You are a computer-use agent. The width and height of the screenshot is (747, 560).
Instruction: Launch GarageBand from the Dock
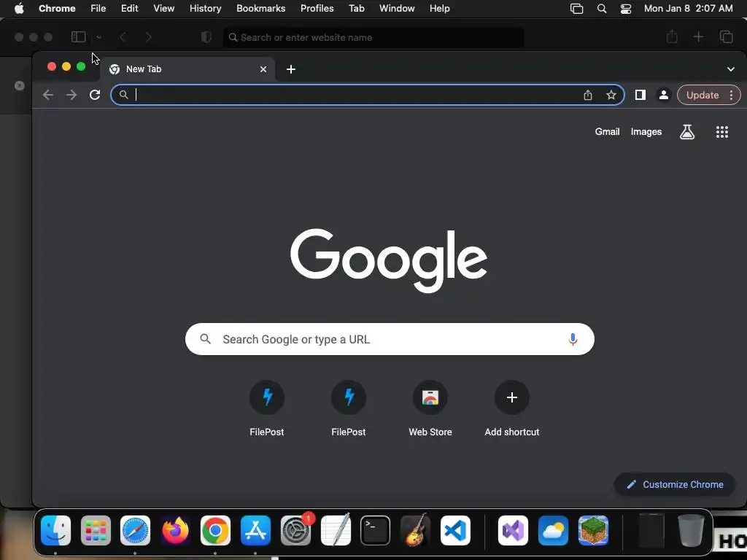415,531
